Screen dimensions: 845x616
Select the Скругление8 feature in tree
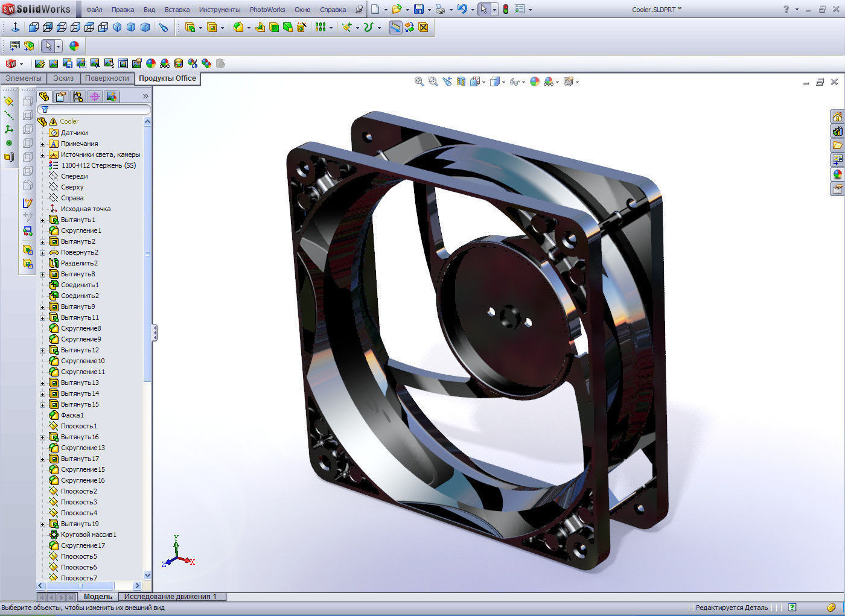pyautogui.click(x=81, y=328)
